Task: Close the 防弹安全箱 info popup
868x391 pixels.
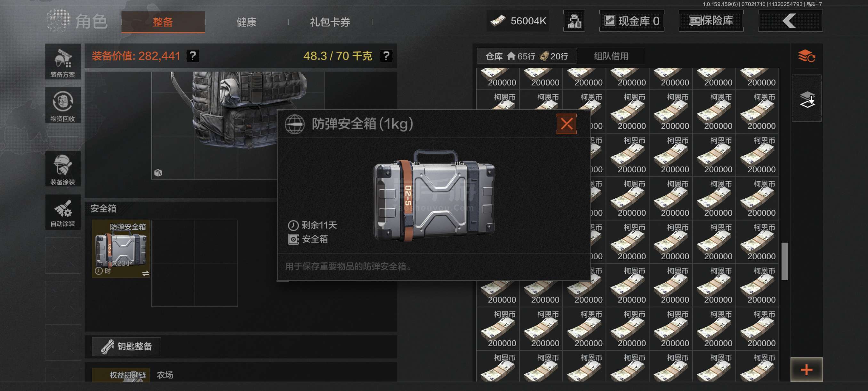Action: pos(567,124)
